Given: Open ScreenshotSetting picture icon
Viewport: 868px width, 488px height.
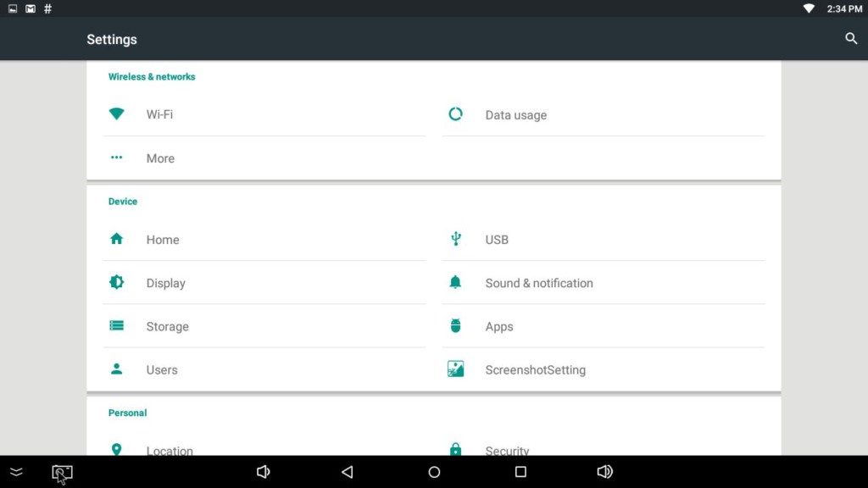Looking at the screenshot, I should point(455,369).
